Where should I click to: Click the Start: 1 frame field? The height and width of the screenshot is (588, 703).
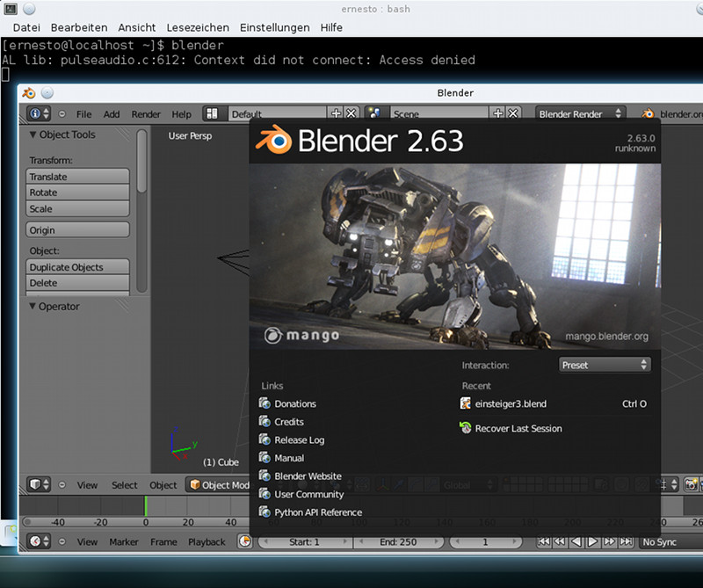coord(305,541)
